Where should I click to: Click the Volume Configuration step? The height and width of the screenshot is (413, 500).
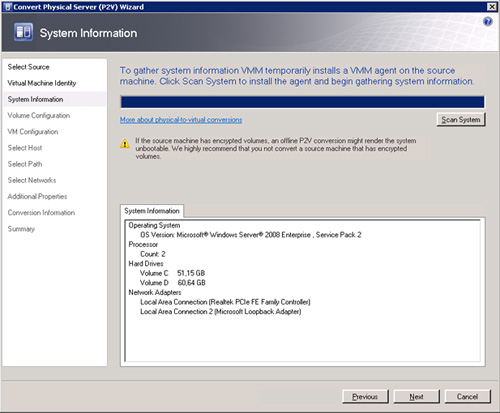click(x=39, y=115)
